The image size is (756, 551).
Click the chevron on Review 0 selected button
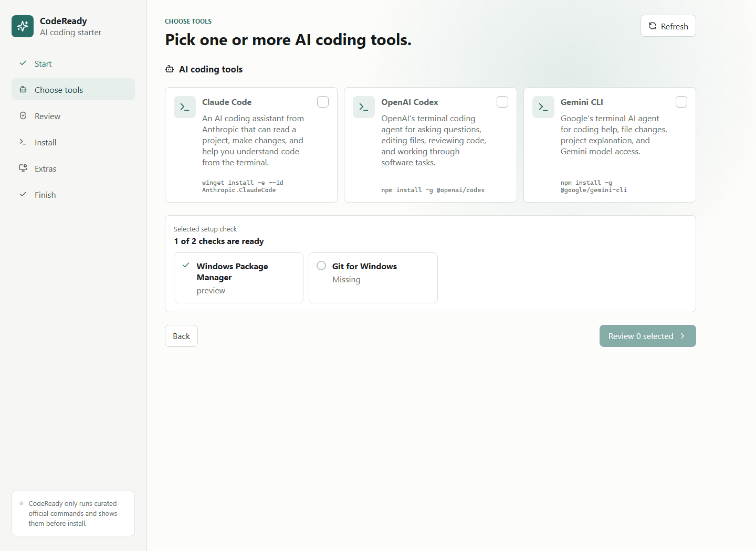pos(682,336)
